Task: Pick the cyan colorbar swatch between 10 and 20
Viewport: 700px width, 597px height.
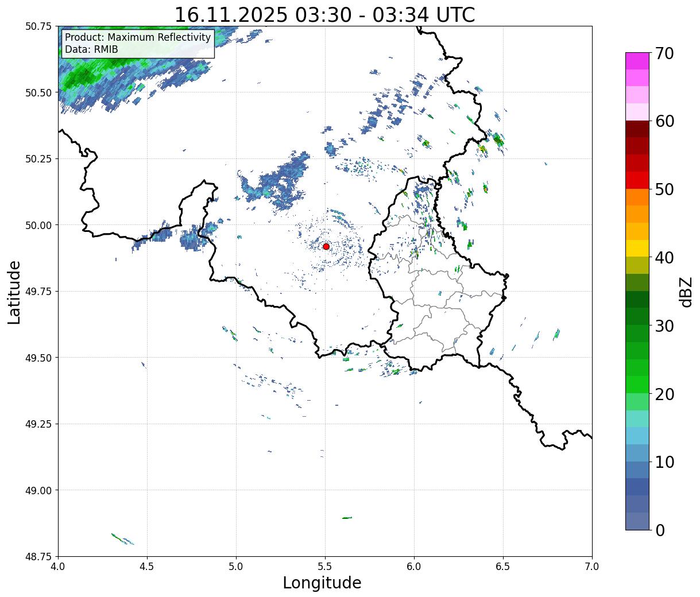Action: point(637,436)
